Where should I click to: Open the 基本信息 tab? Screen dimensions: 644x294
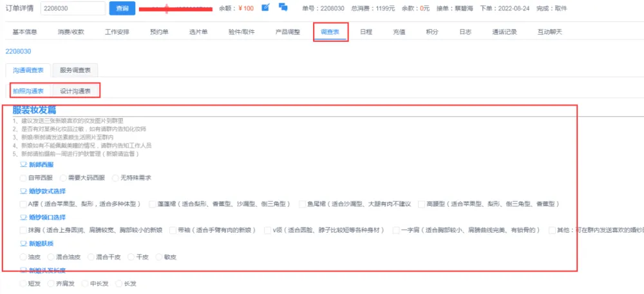click(25, 32)
